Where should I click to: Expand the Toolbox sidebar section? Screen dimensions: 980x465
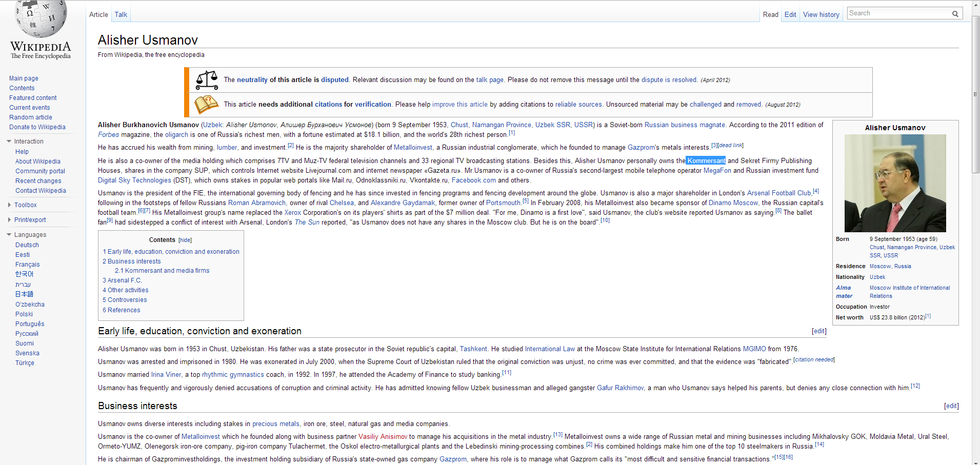point(9,205)
